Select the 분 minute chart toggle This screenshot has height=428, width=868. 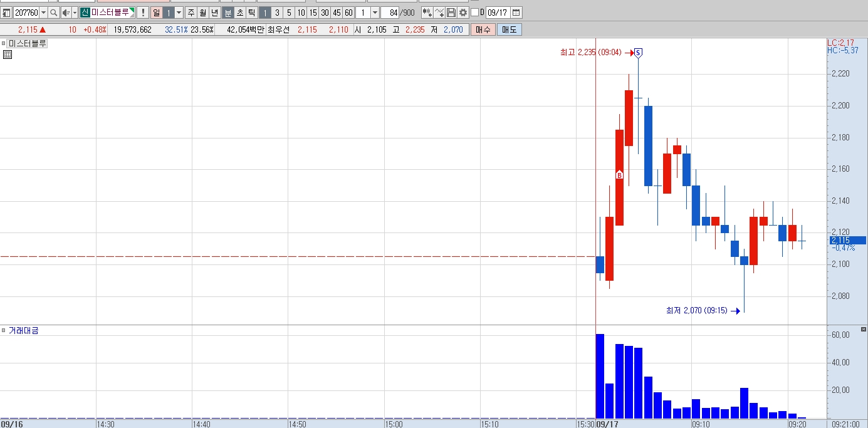pyautogui.click(x=228, y=13)
